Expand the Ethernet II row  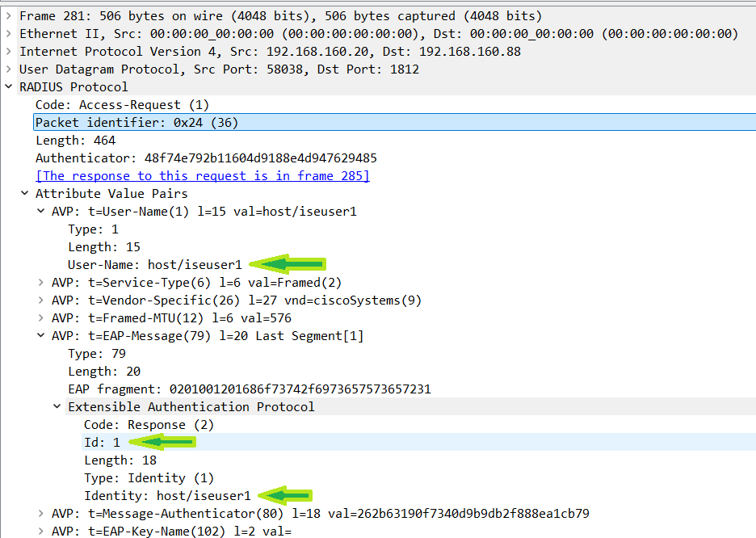pyautogui.click(x=8, y=34)
